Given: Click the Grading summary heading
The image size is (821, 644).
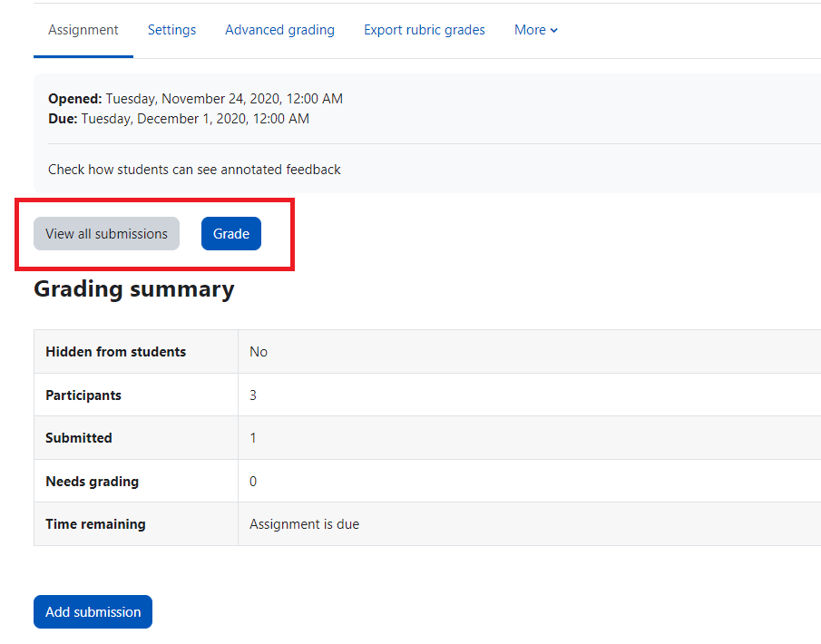Looking at the screenshot, I should pos(132,288).
